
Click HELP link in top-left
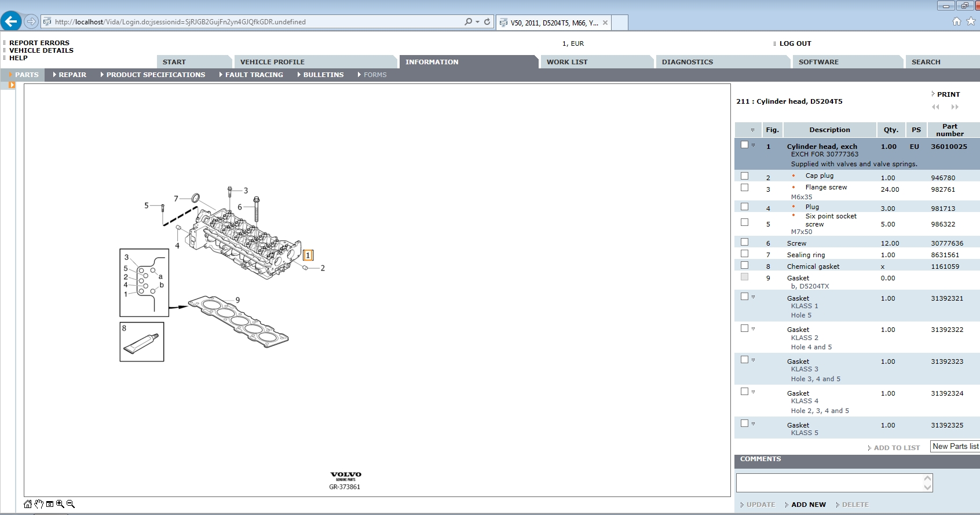click(18, 58)
